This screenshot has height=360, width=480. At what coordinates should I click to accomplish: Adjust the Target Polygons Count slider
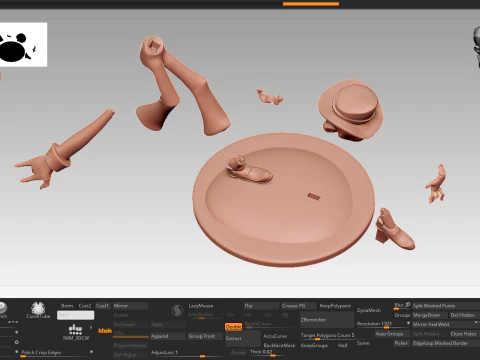pyautogui.click(x=327, y=336)
